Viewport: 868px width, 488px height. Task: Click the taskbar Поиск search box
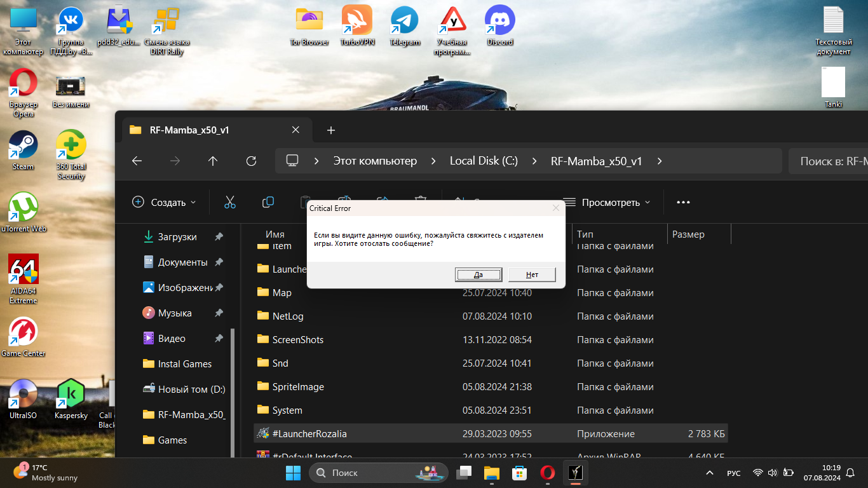click(x=379, y=472)
